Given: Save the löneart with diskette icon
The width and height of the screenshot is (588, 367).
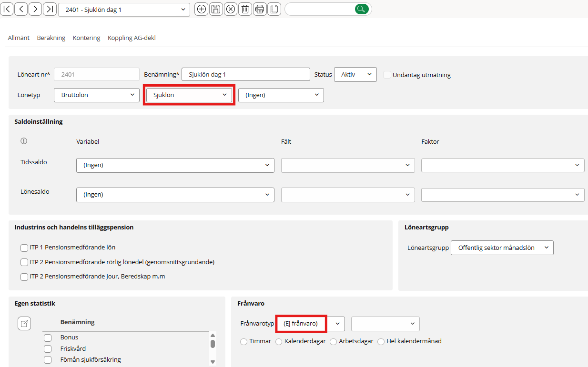Looking at the screenshot, I should (x=216, y=9).
